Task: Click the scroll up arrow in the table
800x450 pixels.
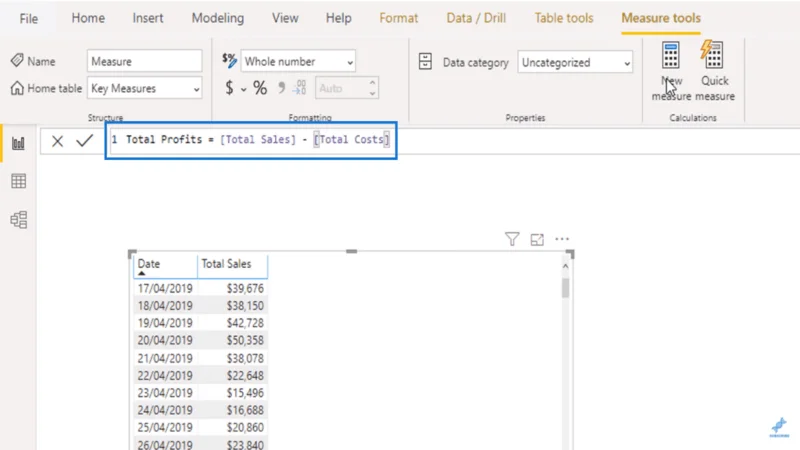Action: pyautogui.click(x=565, y=266)
